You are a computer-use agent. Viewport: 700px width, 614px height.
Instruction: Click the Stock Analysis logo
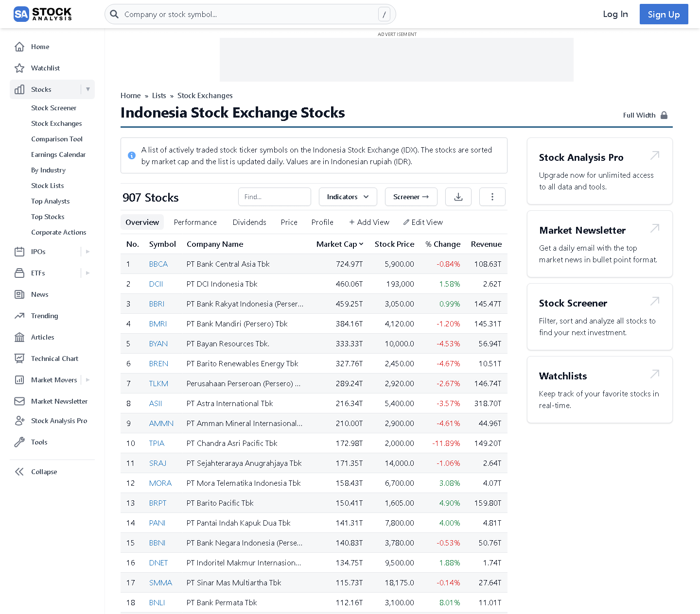click(43, 14)
